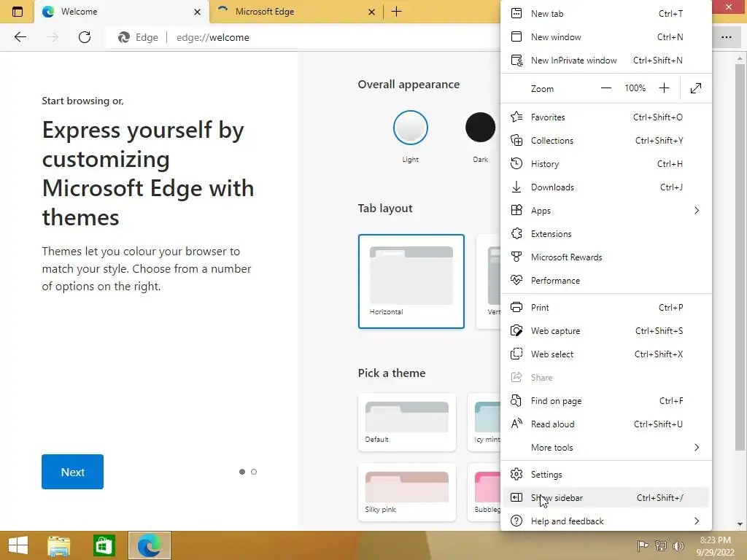The width and height of the screenshot is (747, 560).
Task: Click the Web select icon
Action: (516, 354)
